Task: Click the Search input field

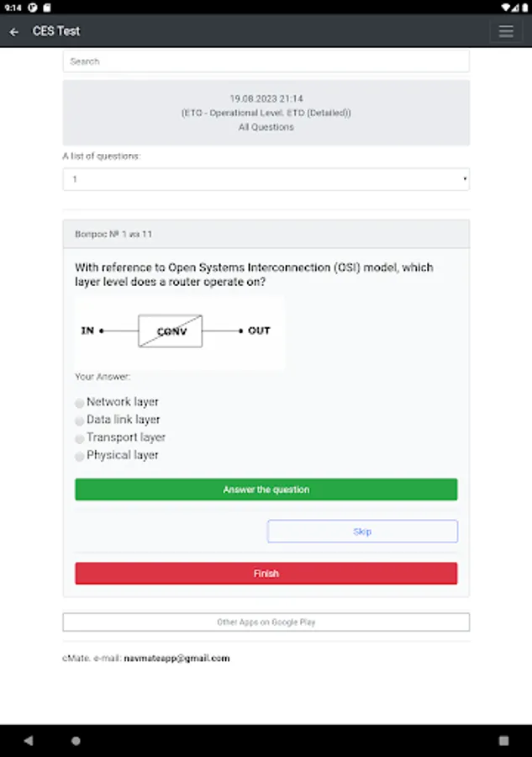Action: [x=266, y=61]
